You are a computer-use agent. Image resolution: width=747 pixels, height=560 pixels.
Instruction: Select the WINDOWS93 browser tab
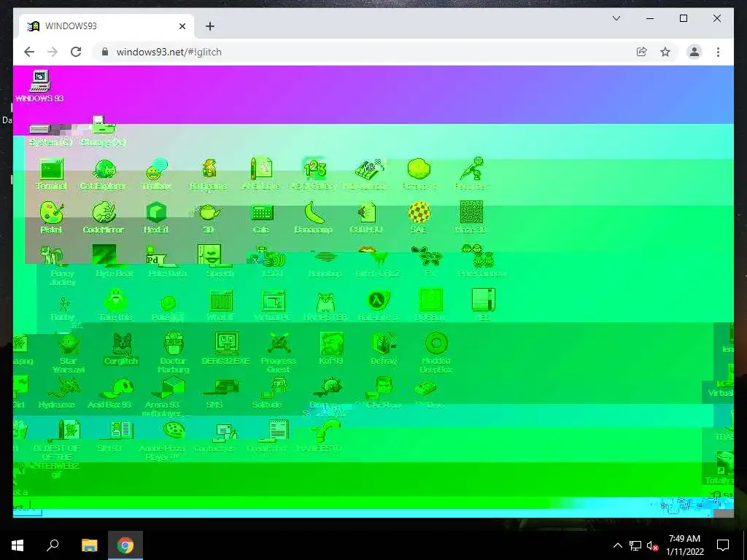(107, 26)
